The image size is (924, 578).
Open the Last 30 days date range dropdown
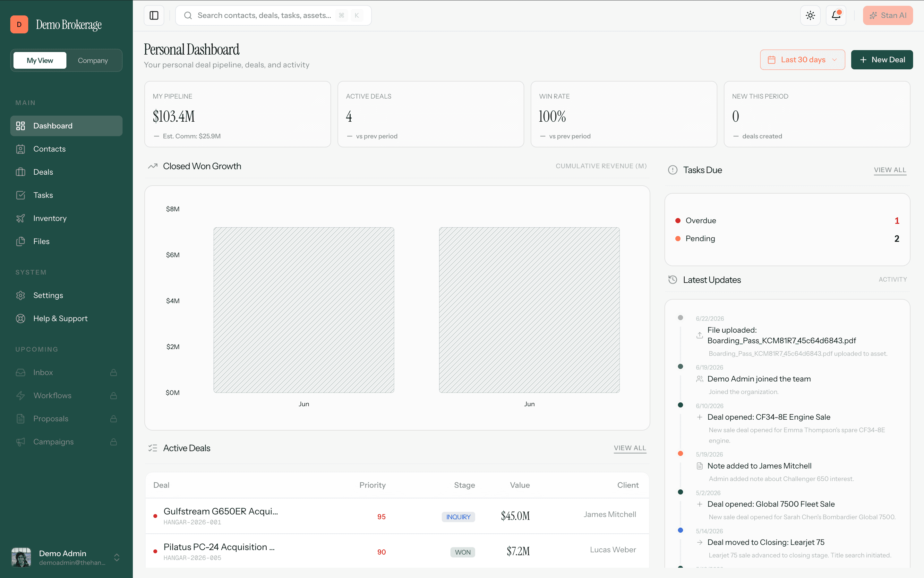[802, 60]
